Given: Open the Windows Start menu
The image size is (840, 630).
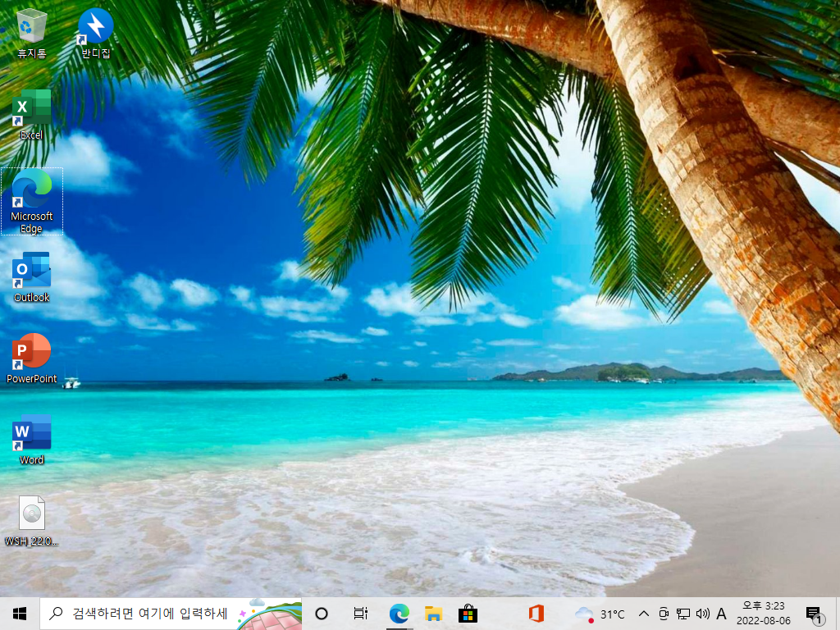Looking at the screenshot, I should 20,614.
